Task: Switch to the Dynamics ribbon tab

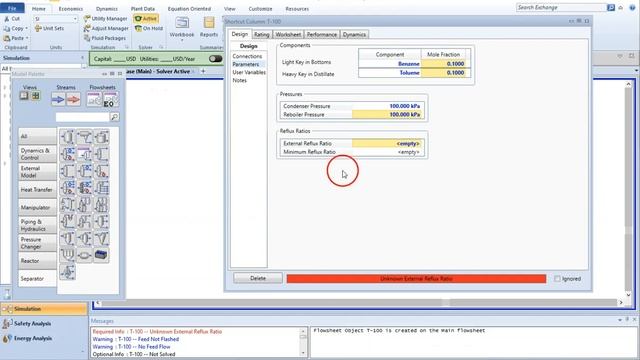Action: pyautogui.click(x=107, y=9)
